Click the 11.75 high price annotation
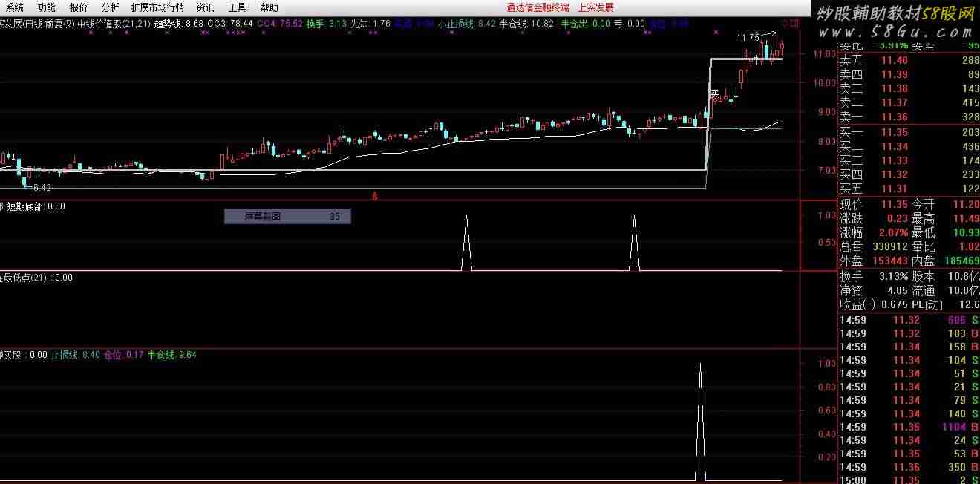The height and width of the screenshot is (484, 980). [748, 38]
